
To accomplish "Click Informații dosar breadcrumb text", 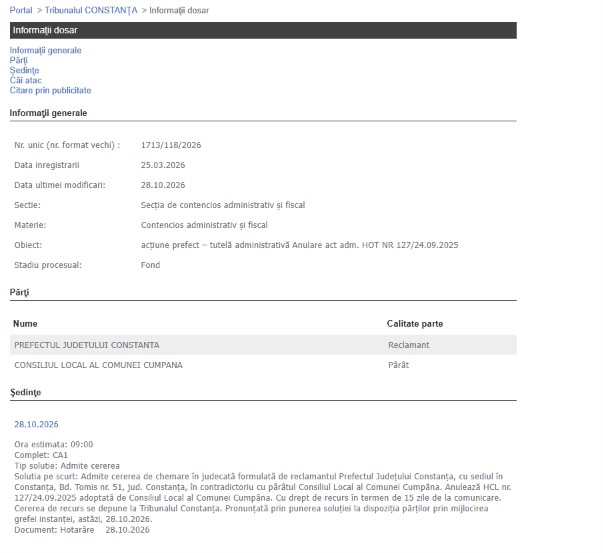I will click(x=179, y=10).
